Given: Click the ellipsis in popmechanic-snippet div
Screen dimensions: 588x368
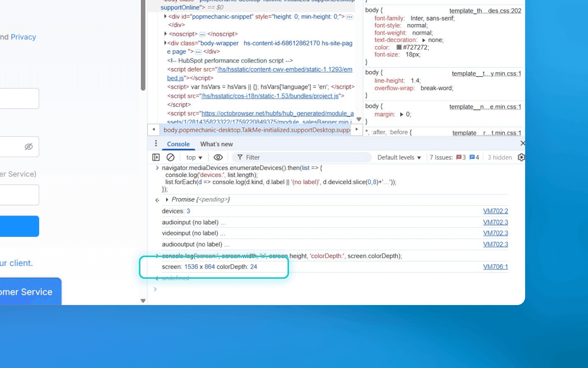Looking at the screenshot, I should 350,17.
